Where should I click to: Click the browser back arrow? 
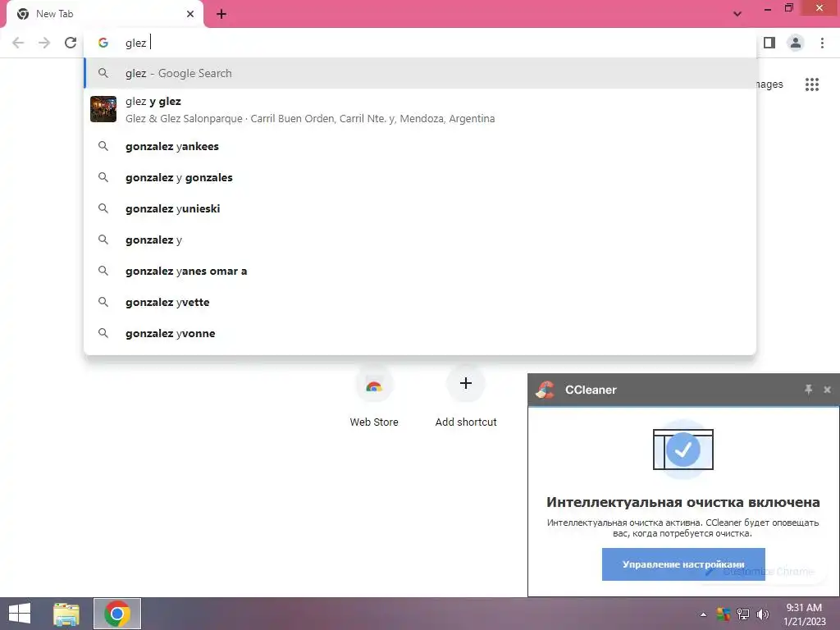point(18,43)
